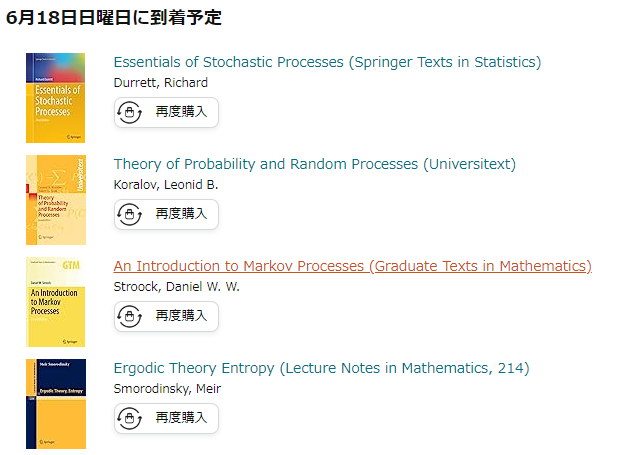Click the Ergodic Theory Entropy book cover
Screen dimensions: 618x455
point(56,404)
